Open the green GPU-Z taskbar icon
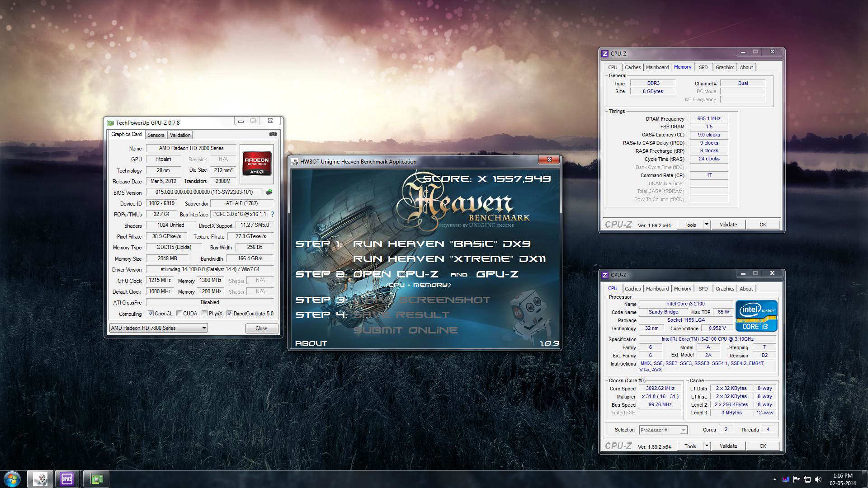This screenshot has height=488, width=868. (x=96, y=479)
